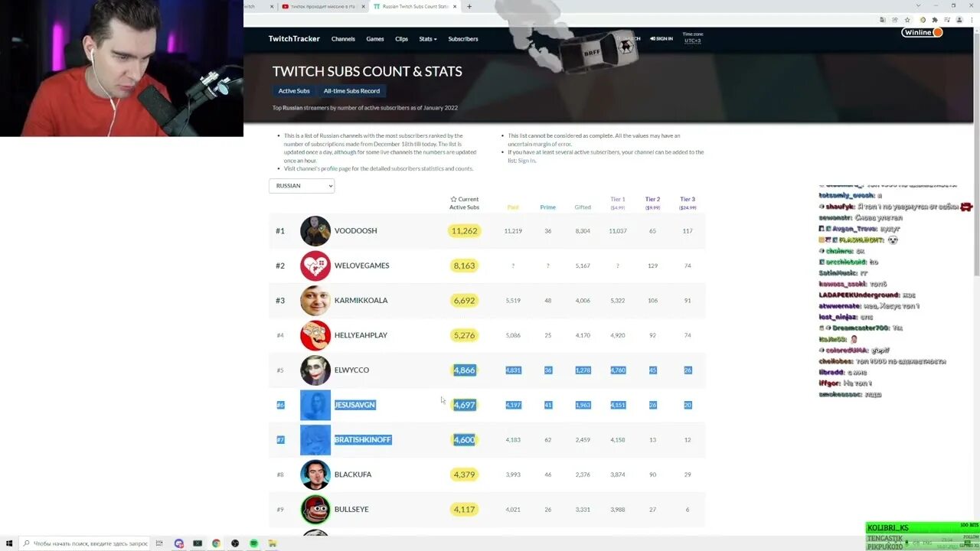This screenshot has height=551, width=980.
Task: Click the SIGN IN button
Action: coord(661,39)
